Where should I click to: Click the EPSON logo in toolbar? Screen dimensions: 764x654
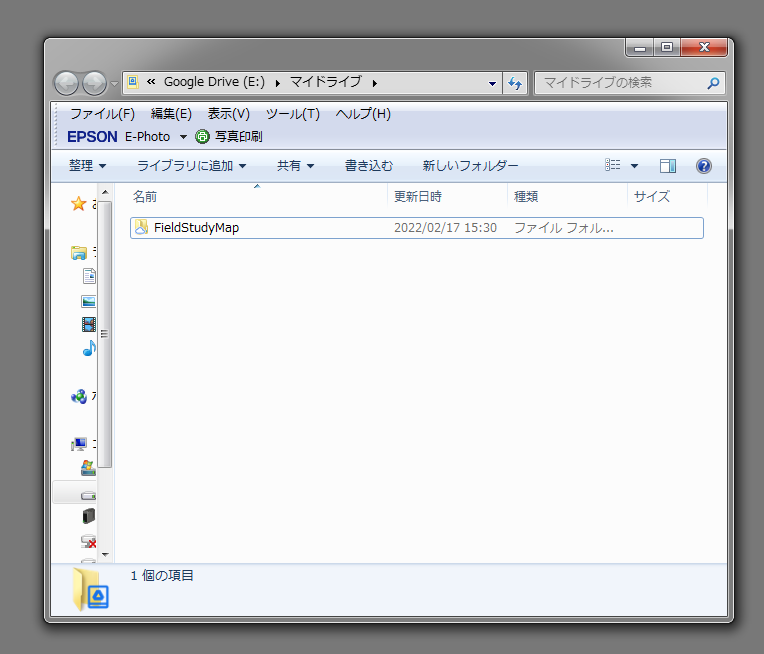[x=92, y=137]
